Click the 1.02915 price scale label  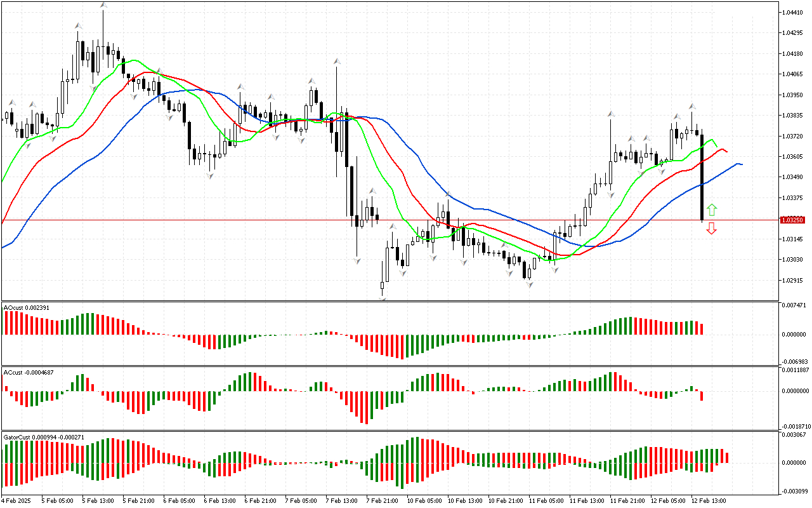click(792, 281)
